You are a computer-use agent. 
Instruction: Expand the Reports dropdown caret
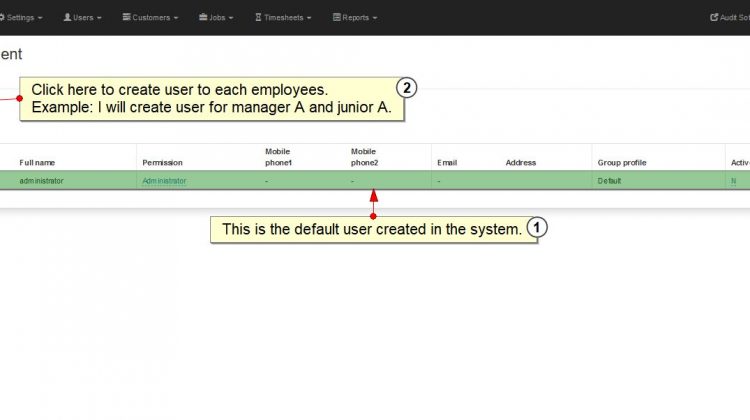pos(375,18)
